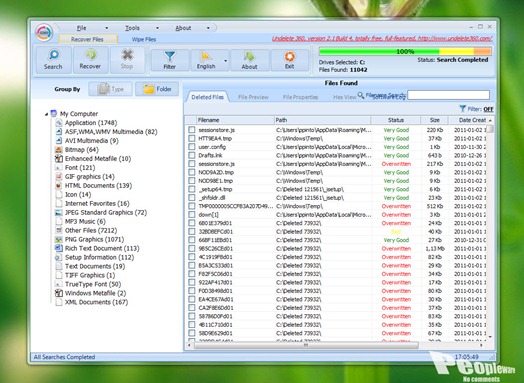Click horizontal scrollbar right arrow

[x=481, y=345]
